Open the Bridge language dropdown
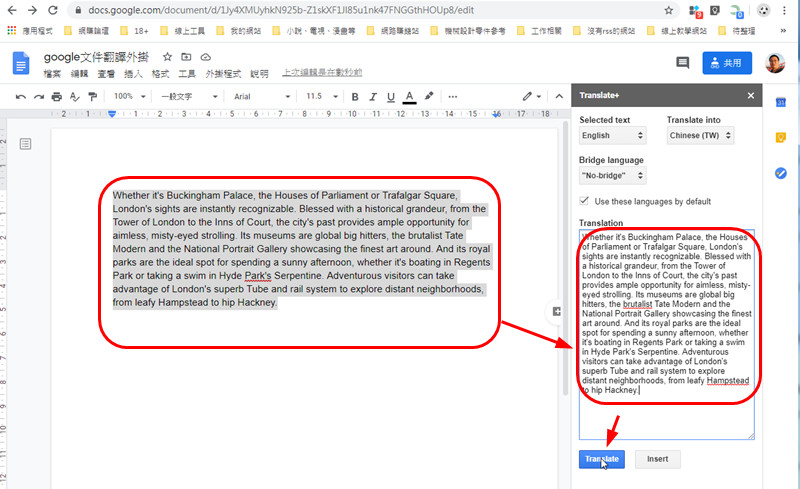Screen dimensions: 800x489 (613, 176)
